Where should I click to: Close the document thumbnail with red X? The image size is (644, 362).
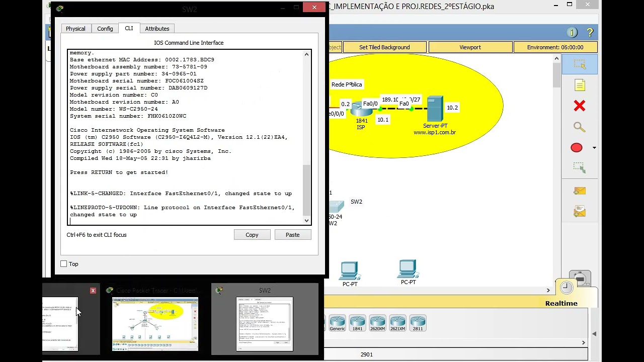point(93,291)
